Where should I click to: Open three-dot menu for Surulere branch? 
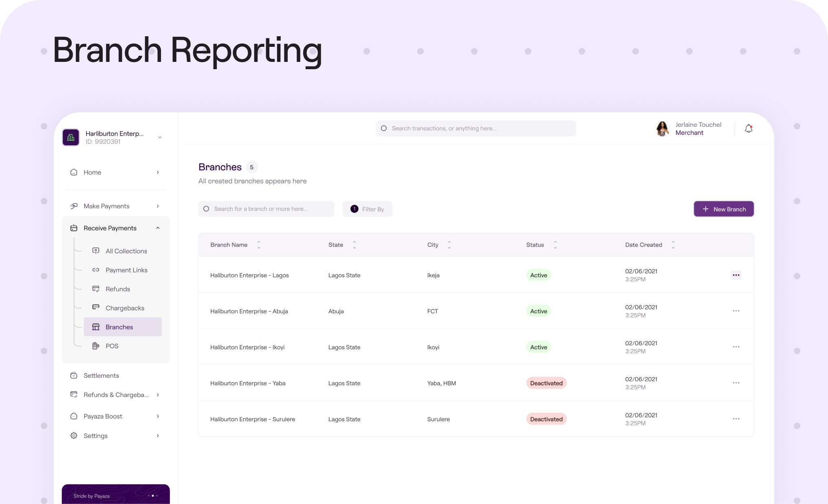(x=736, y=419)
